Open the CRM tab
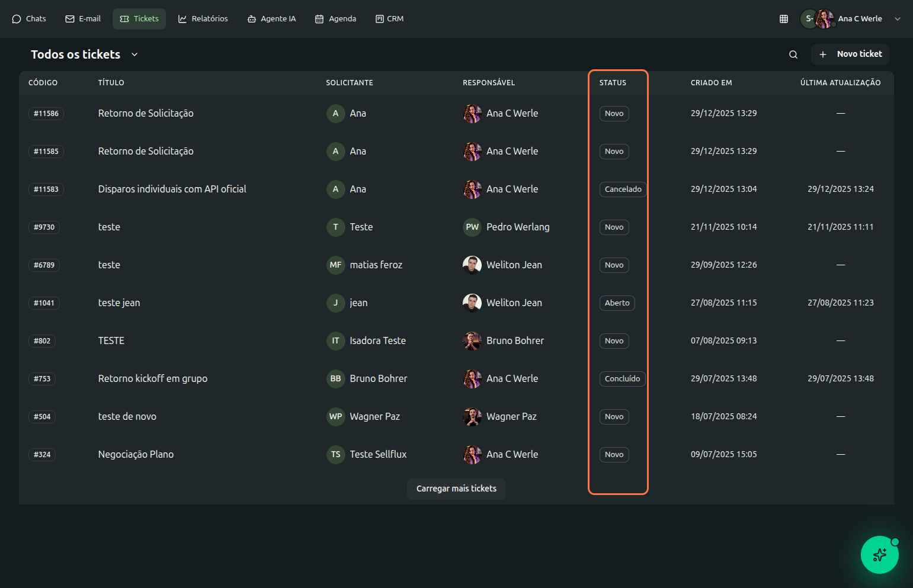 pos(389,19)
